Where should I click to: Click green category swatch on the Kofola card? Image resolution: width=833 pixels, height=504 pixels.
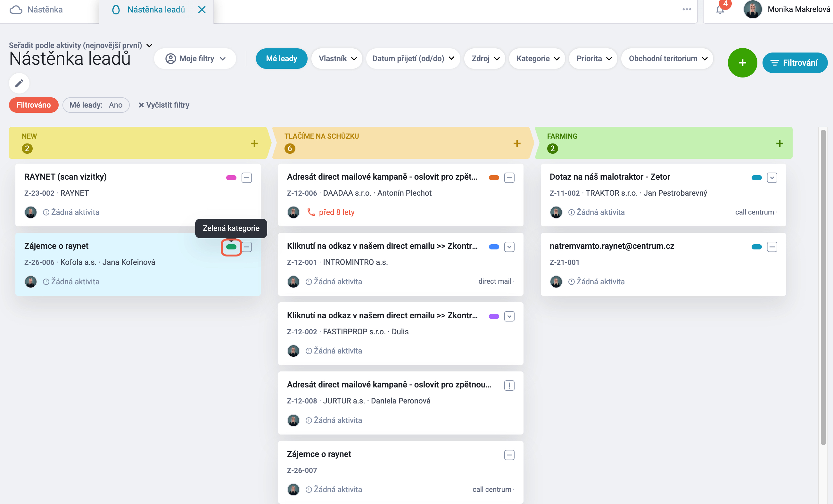pos(231,247)
